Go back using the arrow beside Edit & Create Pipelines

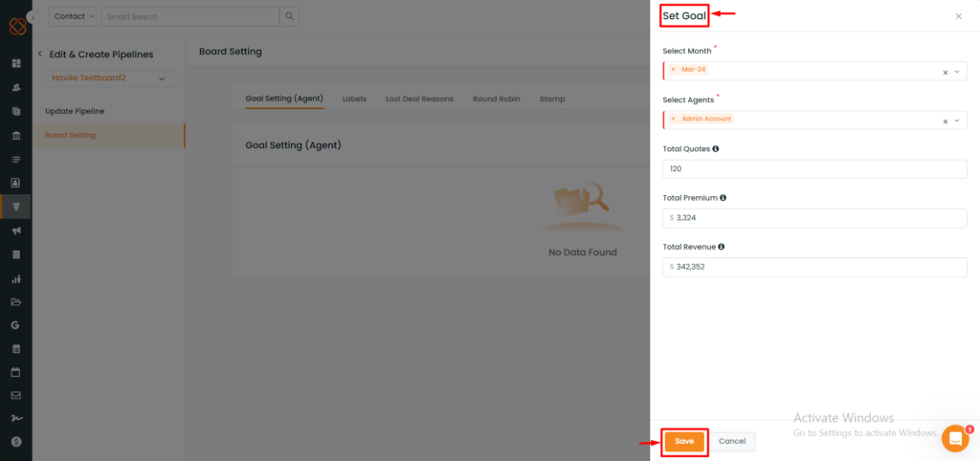tap(40, 55)
